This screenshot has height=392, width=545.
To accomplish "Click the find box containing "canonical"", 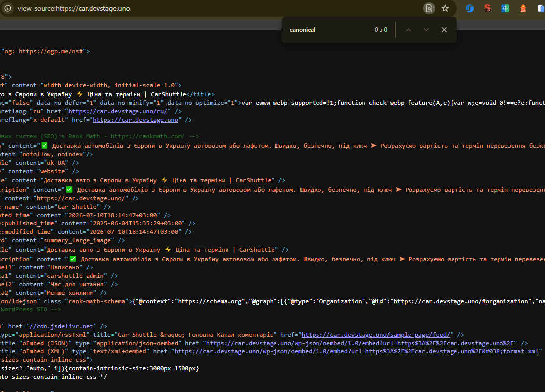I will (328, 30).
